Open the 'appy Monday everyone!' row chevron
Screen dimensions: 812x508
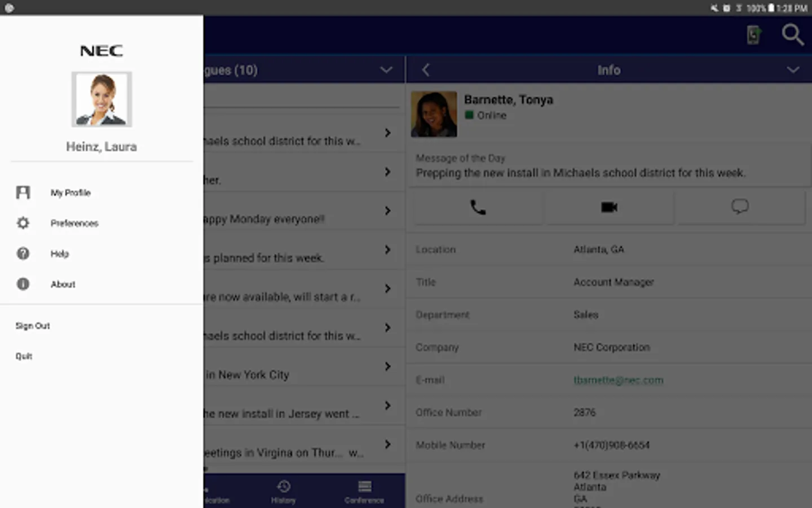tap(387, 211)
